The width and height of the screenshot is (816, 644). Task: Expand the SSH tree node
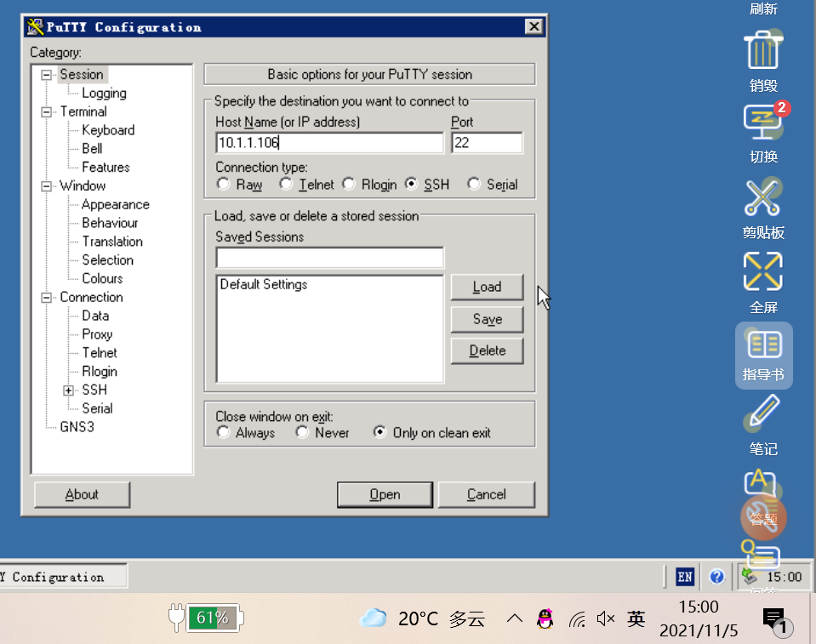68,390
